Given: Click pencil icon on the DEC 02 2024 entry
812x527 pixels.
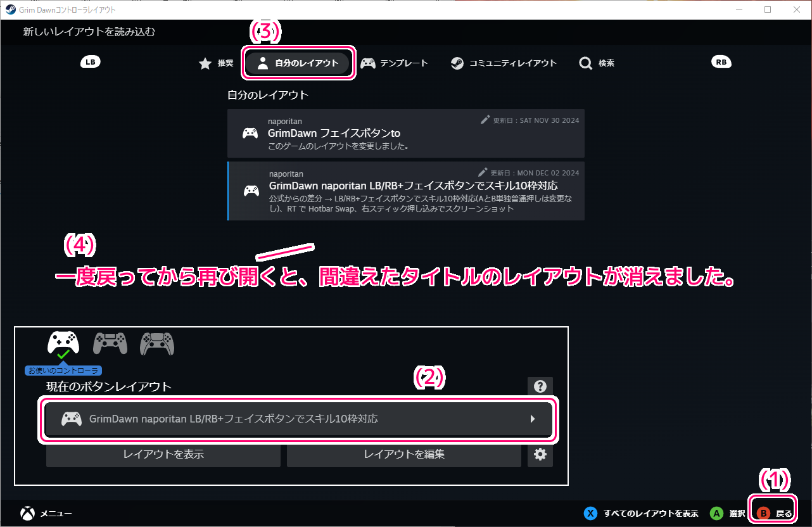Looking at the screenshot, I should [x=483, y=172].
